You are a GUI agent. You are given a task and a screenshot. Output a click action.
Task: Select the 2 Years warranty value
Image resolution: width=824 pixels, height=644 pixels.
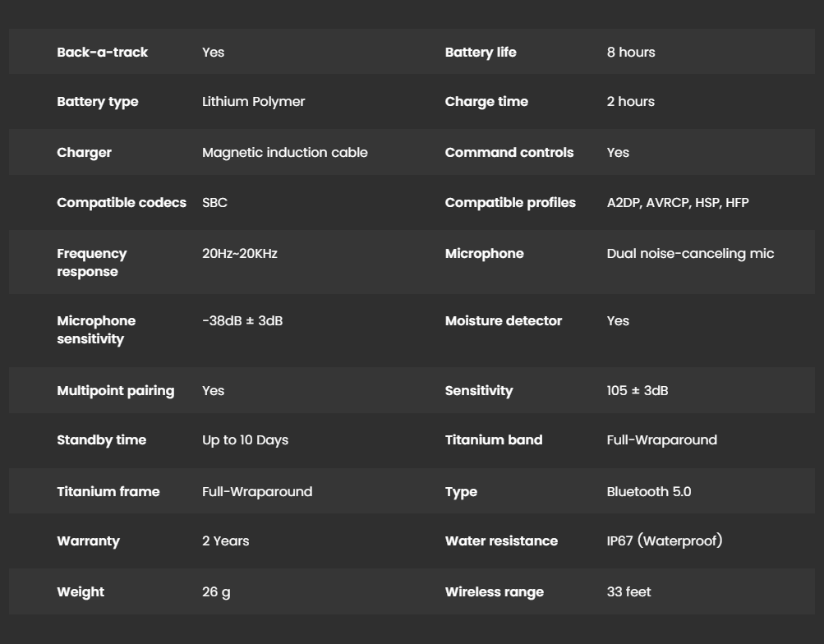(x=225, y=540)
